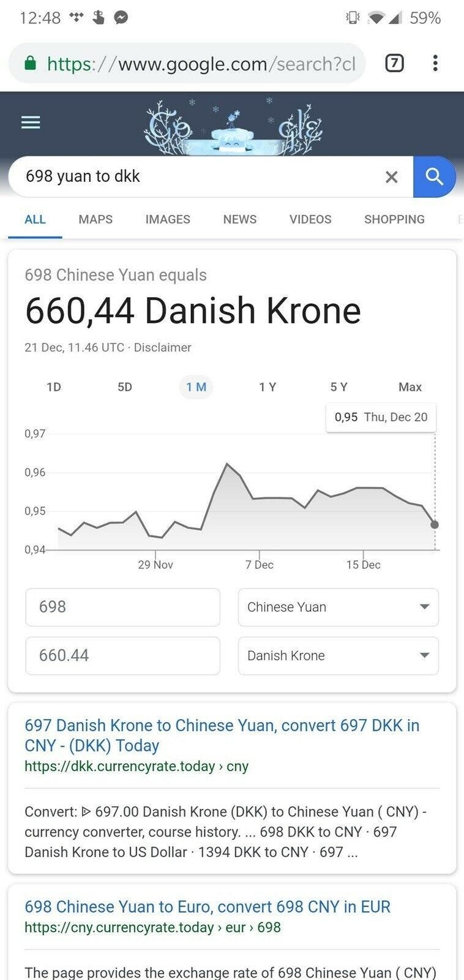This screenshot has height=980, width=464.
Task: Open the Danish Krone currency dropdown
Action: 338,655
